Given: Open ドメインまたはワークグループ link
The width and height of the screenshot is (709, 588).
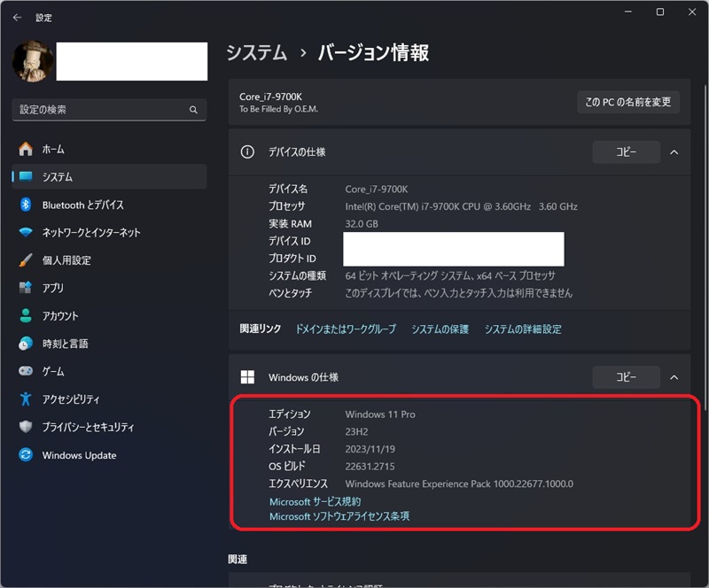Looking at the screenshot, I should point(346,329).
